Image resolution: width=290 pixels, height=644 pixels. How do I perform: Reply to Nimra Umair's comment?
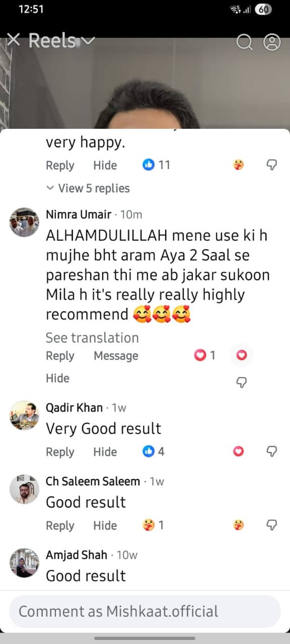(60, 356)
